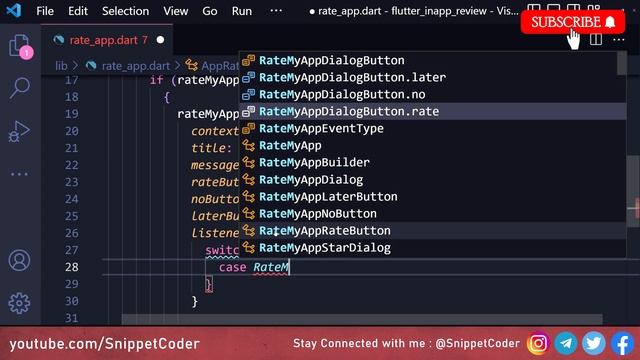Choose RateMyAppDialogButton.rate suggestion
This screenshot has height=360, width=640.
tap(432, 111)
